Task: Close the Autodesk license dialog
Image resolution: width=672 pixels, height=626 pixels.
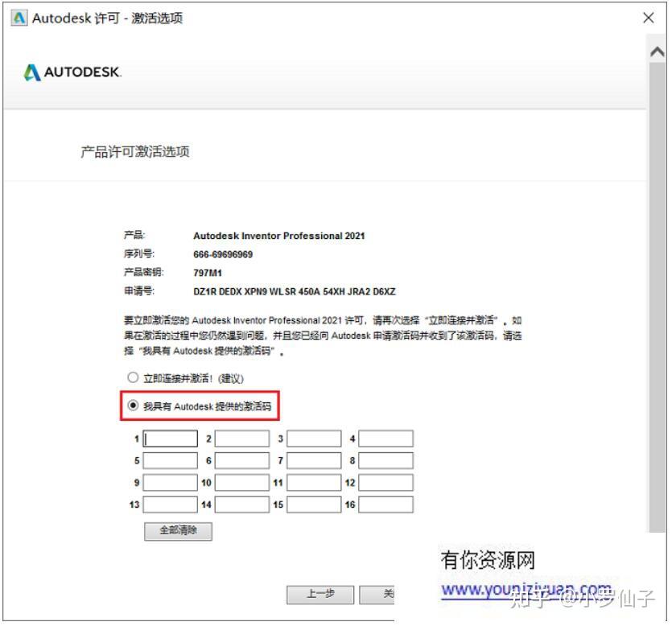Action: [x=649, y=18]
